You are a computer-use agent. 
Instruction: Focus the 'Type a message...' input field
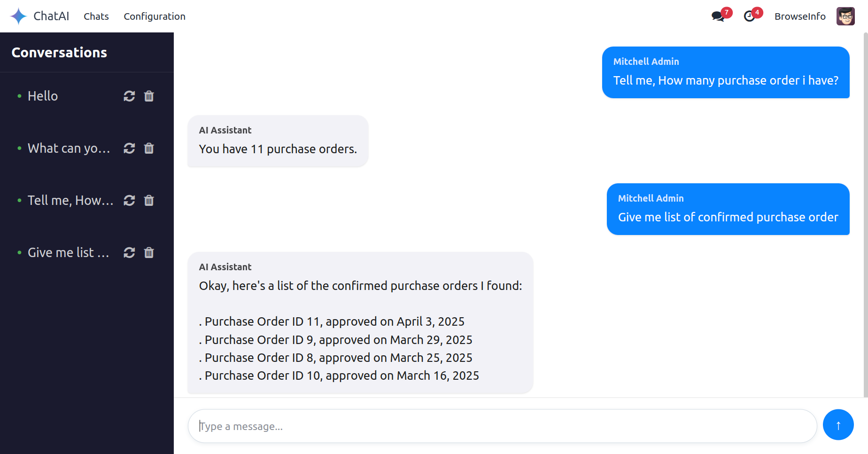[502, 426]
